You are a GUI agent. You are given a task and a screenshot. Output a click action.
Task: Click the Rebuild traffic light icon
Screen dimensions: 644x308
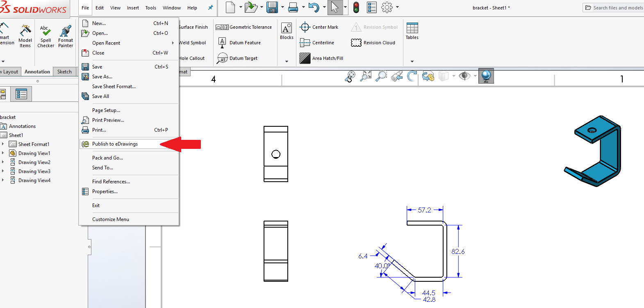pyautogui.click(x=356, y=7)
